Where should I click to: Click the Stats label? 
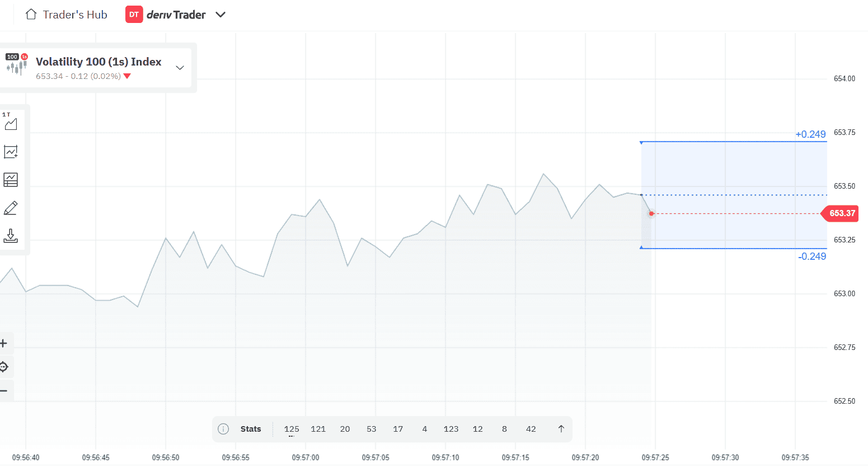250,428
